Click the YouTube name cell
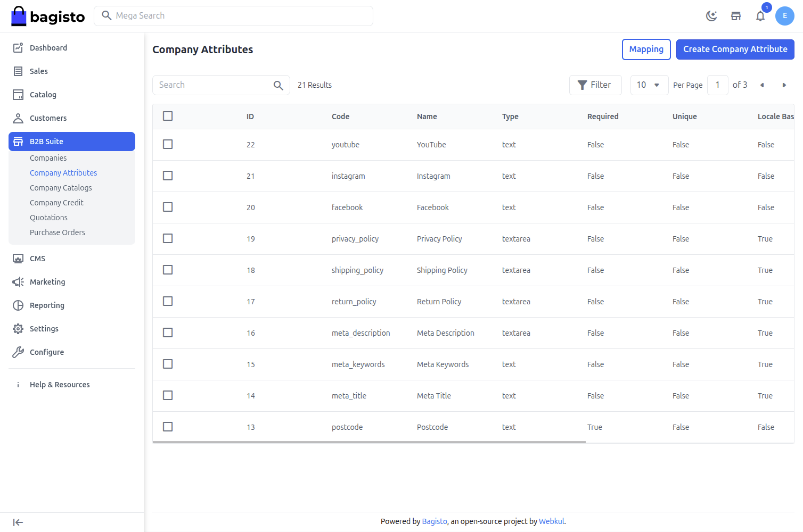 pyautogui.click(x=431, y=145)
